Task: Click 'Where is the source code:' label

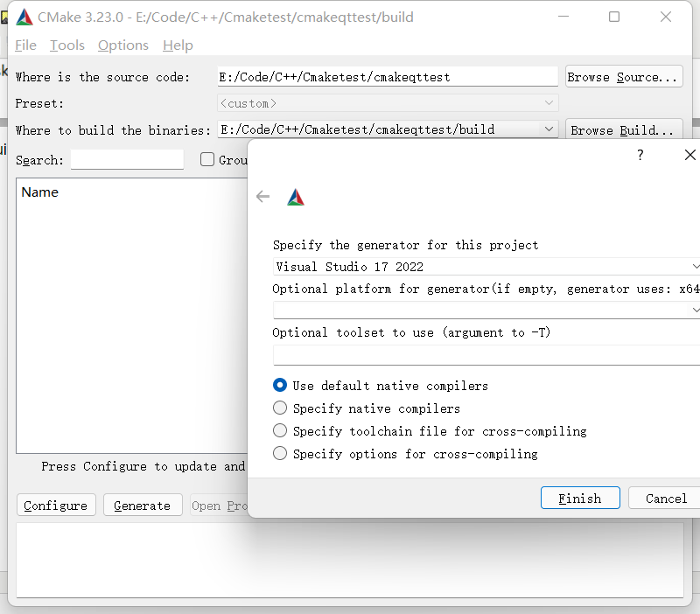Action: [x=102, y=77]
